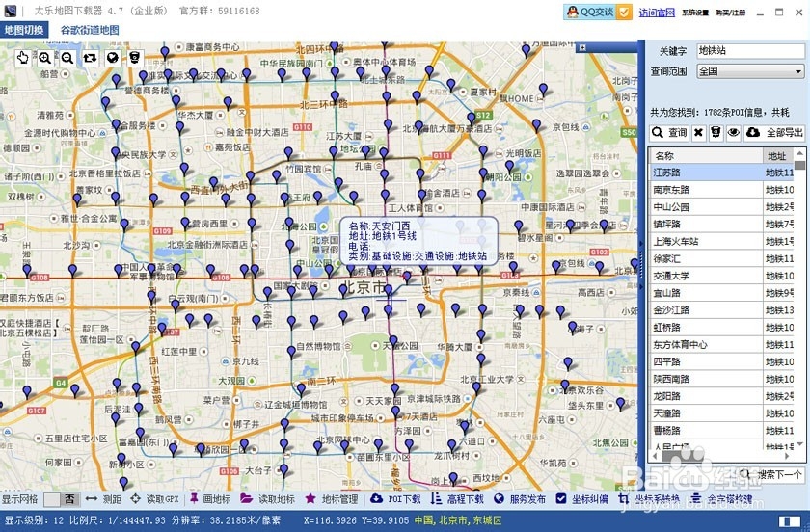Select the 镇坪路 row in results
810x532 pixels.
point(721,225)
